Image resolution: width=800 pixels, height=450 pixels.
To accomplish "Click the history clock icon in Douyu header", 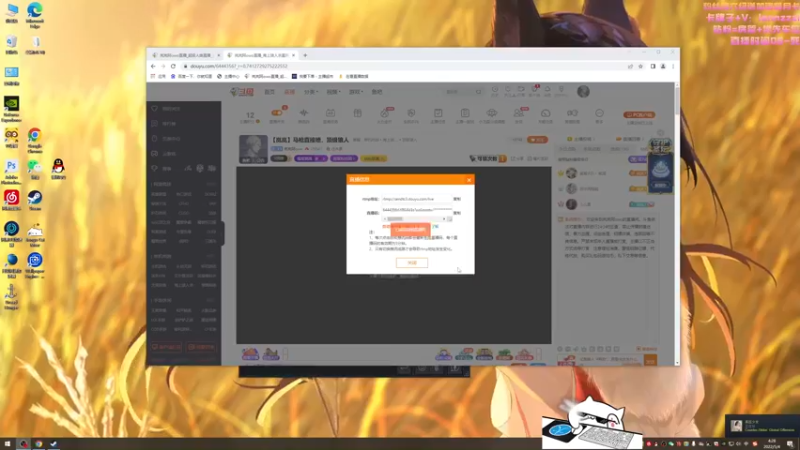I will (x=494, y=91).
